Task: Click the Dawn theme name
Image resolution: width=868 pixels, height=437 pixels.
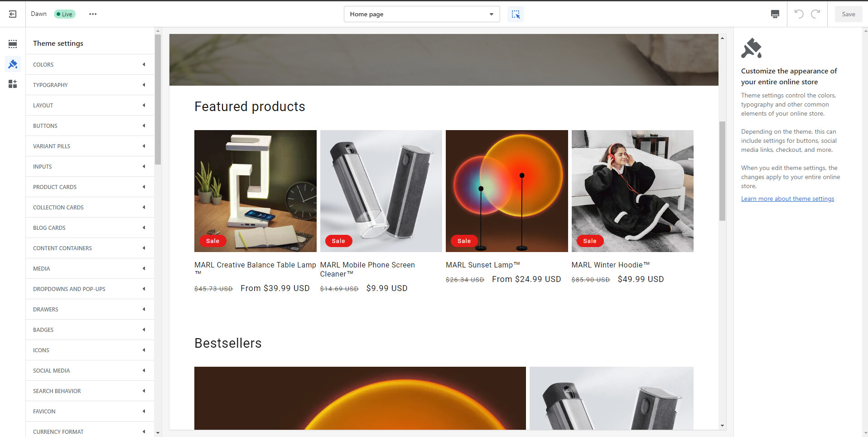Action: [39, 14]
